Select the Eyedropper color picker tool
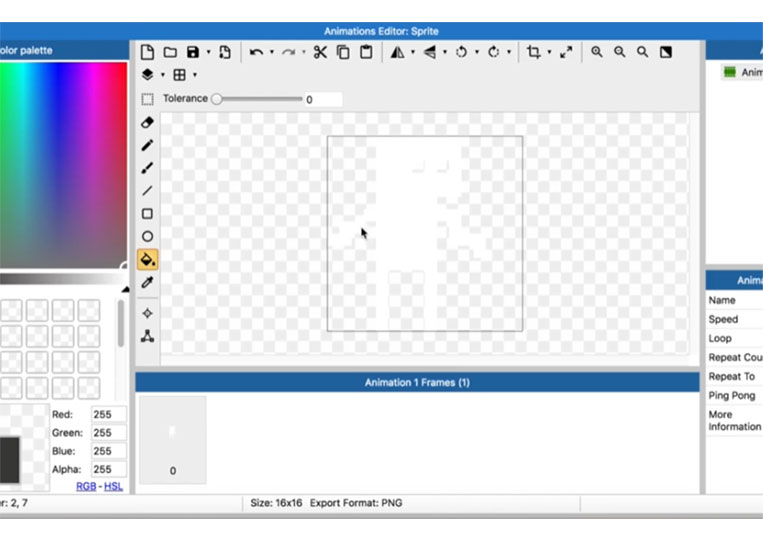This screenshot has width=763, height=541. tap(147, 282)
